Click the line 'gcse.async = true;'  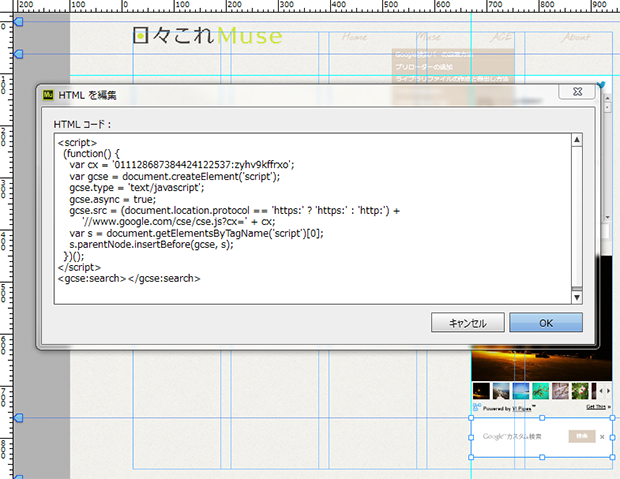(113, 199)
